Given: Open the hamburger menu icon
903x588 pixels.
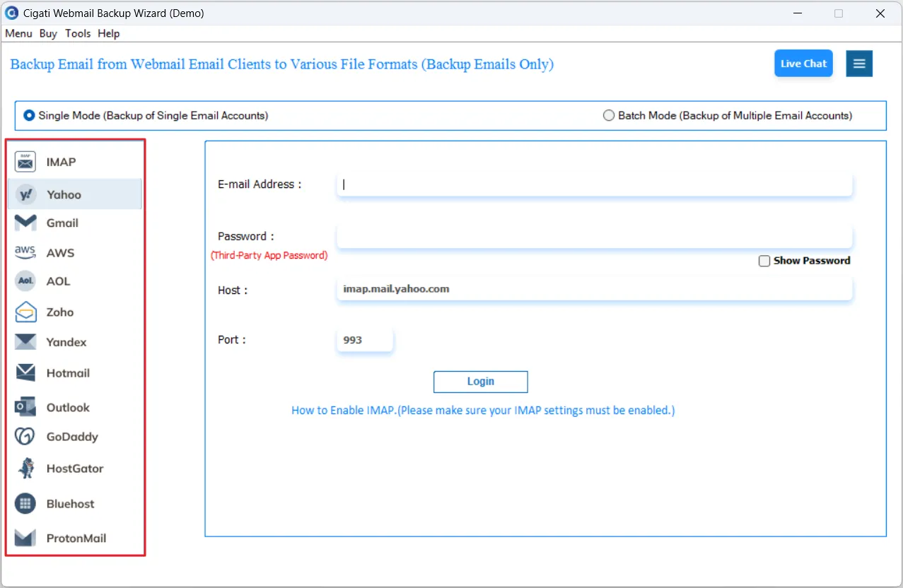Looking at the screenshot, I should 859,64.
